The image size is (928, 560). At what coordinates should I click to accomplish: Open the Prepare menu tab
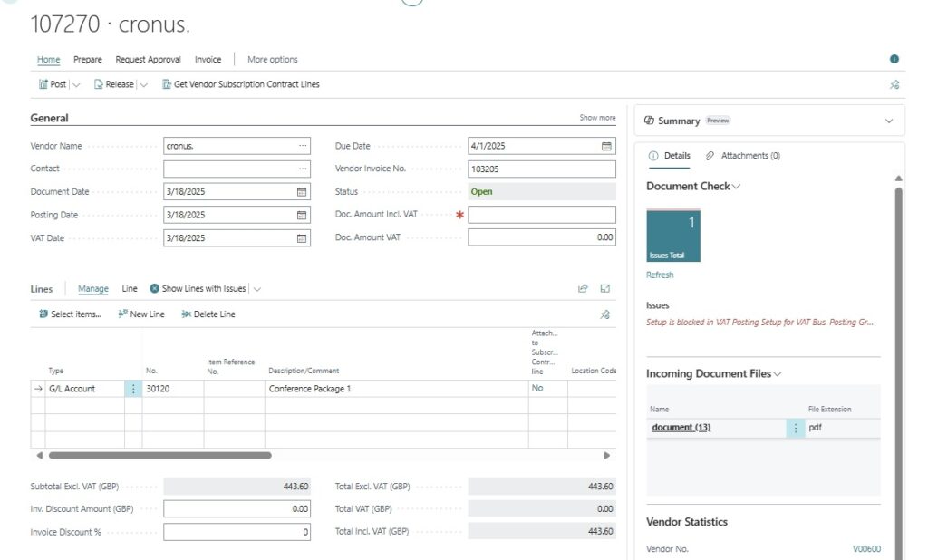[88, 60]
